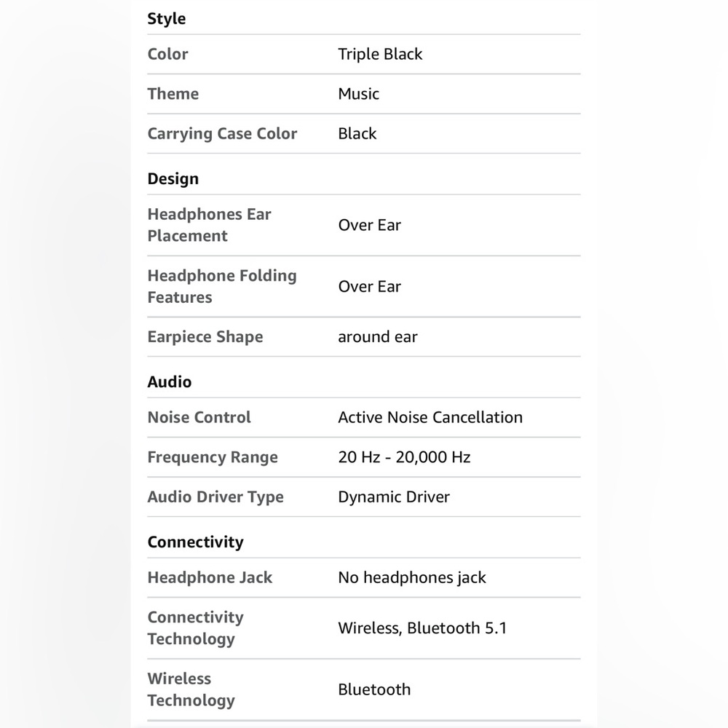Viewport: 728px width, 728px height.
Task: Click the Design section heading
Action: 173,179
